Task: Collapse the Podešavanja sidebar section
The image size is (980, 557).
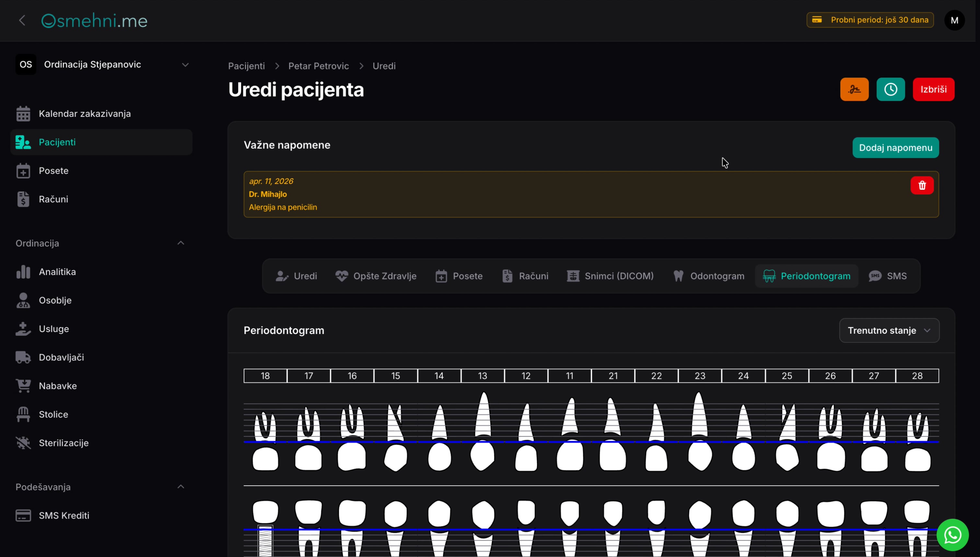Action: pyautogui.click(x=181, y=487)
